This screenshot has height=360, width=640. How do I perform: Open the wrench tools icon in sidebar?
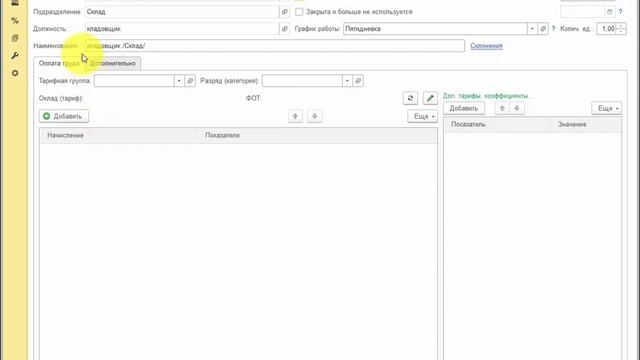pyautogui.click(x=15, y=56)
